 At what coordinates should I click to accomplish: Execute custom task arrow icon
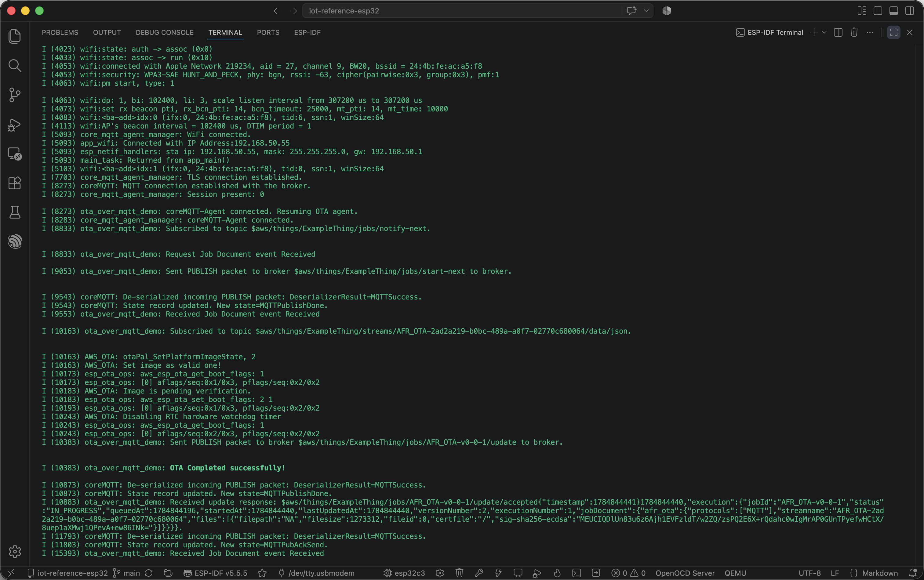point(596,573)
